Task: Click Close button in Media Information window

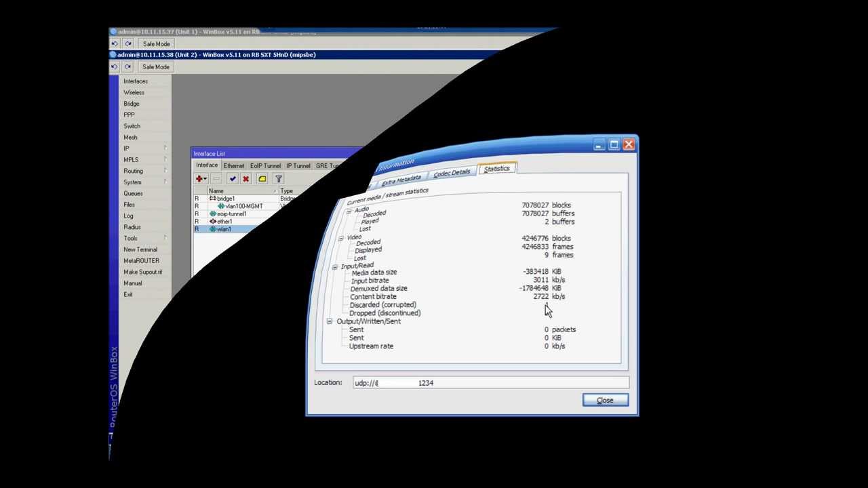Action: pyautogui.click(x=605, y=400)
